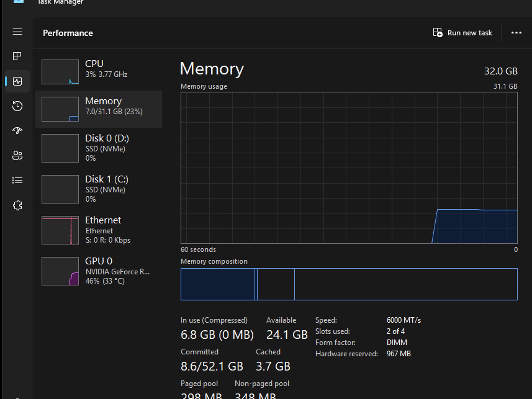This screenshot has height=399, width=532.
Task: Click the CPU mini graph thumbnail
Action: coord(60,72)
